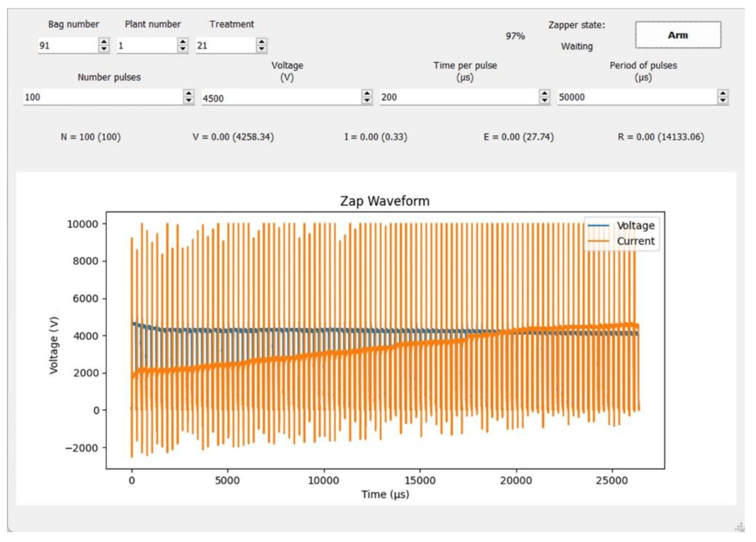Raise Voltage using the up arrow
The width and height of the screenshot is (756, 542).
click(367, 94)
